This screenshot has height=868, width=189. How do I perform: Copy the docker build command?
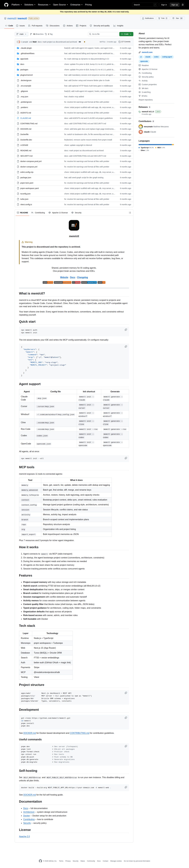click(x=126, y=787)
